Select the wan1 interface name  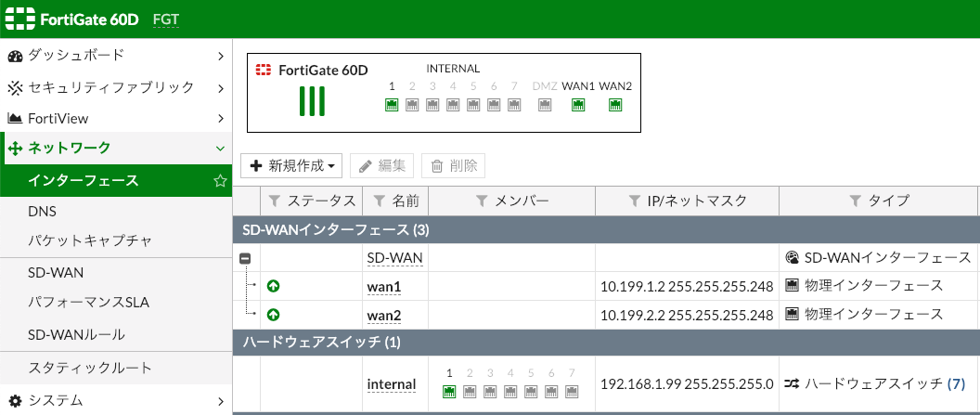pyautogui.click(x=384, y=286)
